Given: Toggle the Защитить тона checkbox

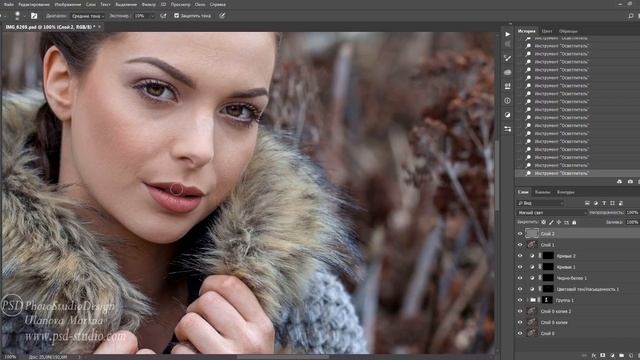Looking at the screenshot, I should (176, 16).
